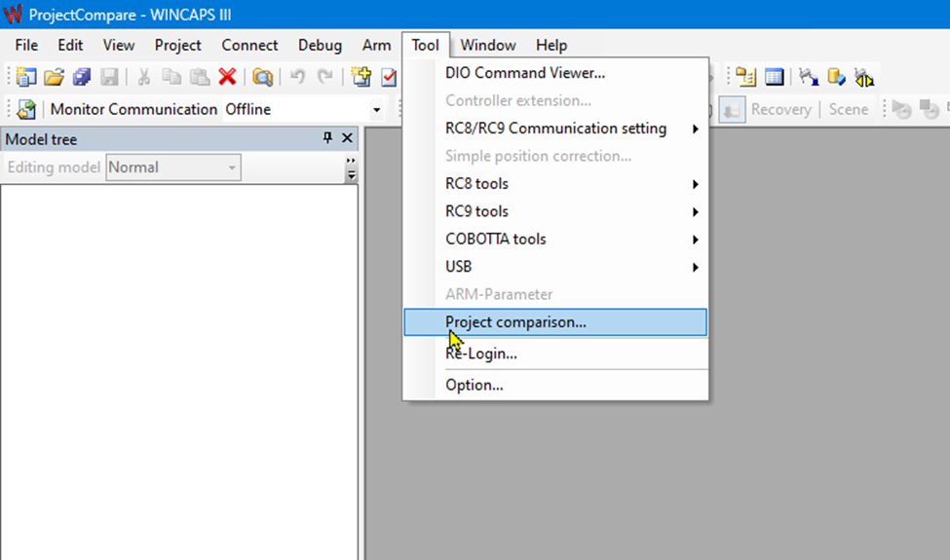Expand the Model tree toolbar overflow chevron
The height and width of the screenshot is (560, 950).
click(x=351, y=168)
